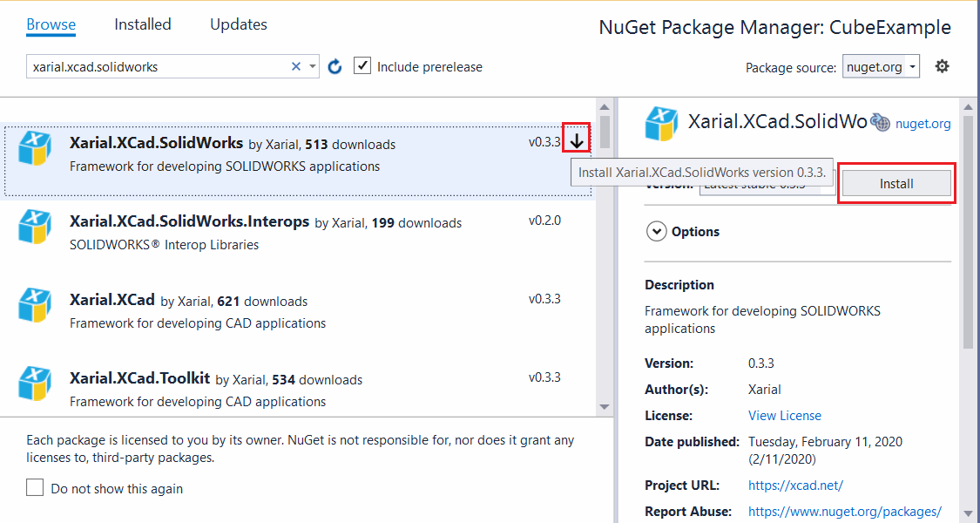Select the Xarial.XCad.Toolkit package row
The width and height of the screenshot is (980, 523).
[x=298, y=388]
